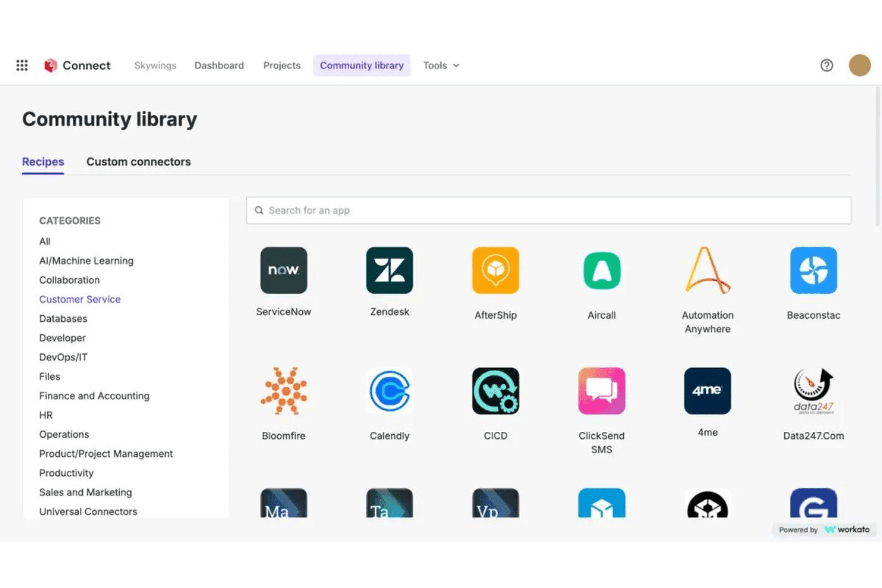Open the user profile avatar
Image resolution: width=882 pixels, height=588 pixels.
click(x=859, y=66)
